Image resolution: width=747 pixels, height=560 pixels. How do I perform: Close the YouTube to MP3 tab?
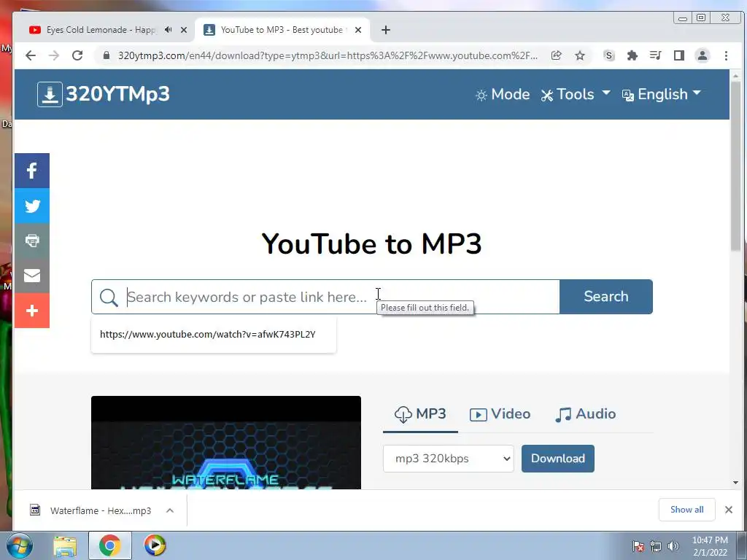pos(358,29)
